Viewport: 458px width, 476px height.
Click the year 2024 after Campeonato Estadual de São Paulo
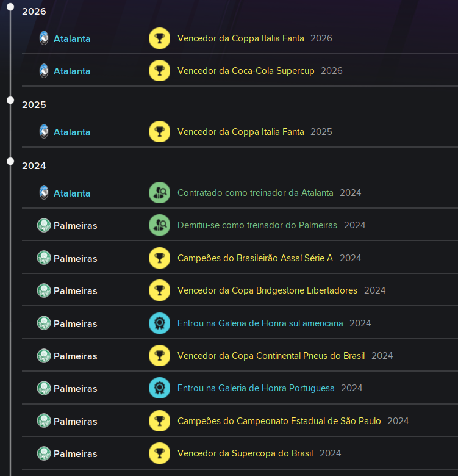coord(398,421)
